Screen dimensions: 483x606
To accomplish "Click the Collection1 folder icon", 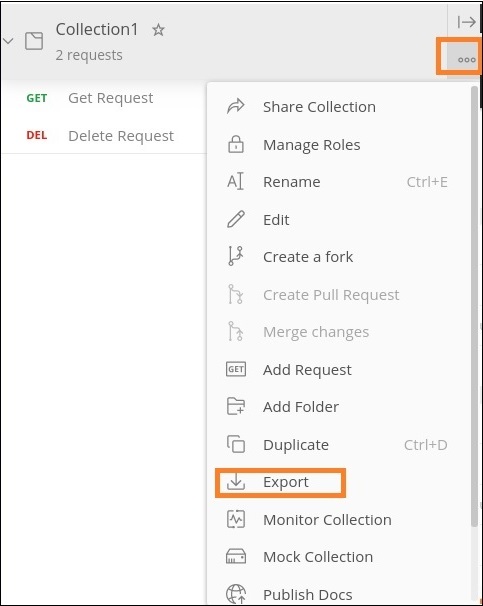I will (34, 41).
